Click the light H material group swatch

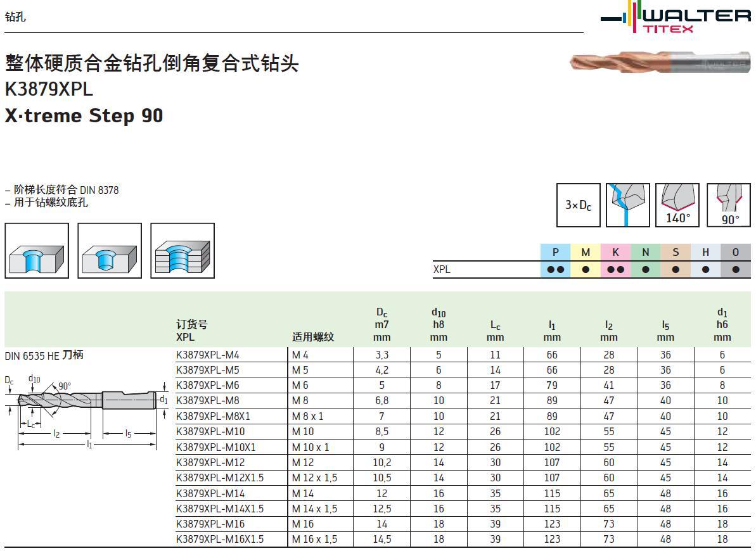705,252
